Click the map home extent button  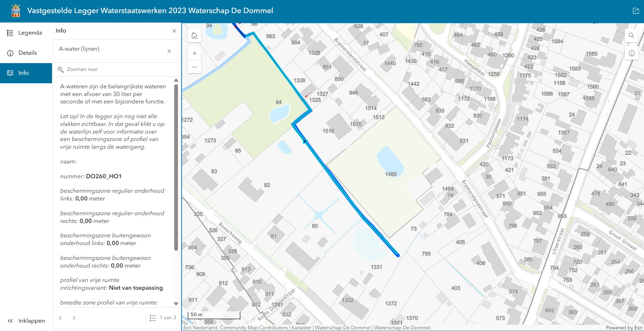click(x=194, y=36)
